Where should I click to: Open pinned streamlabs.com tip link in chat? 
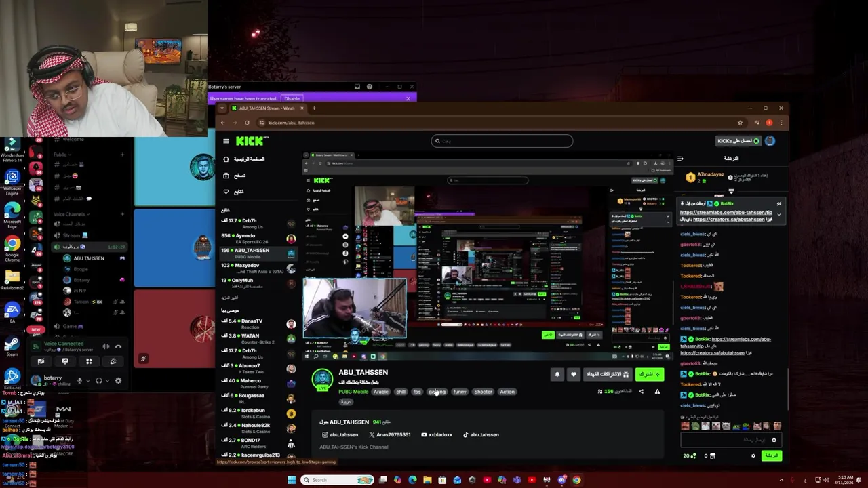[x=726, y=213]
